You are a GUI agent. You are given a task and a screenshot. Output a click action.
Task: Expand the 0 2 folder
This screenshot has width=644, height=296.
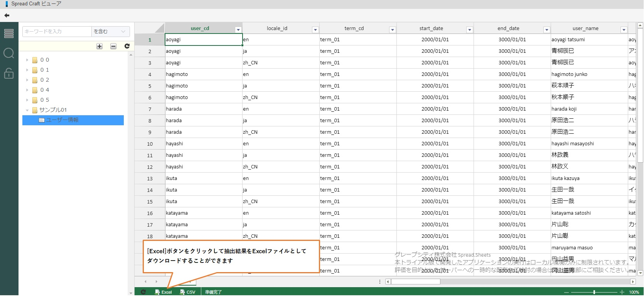(x=27, y=80)
